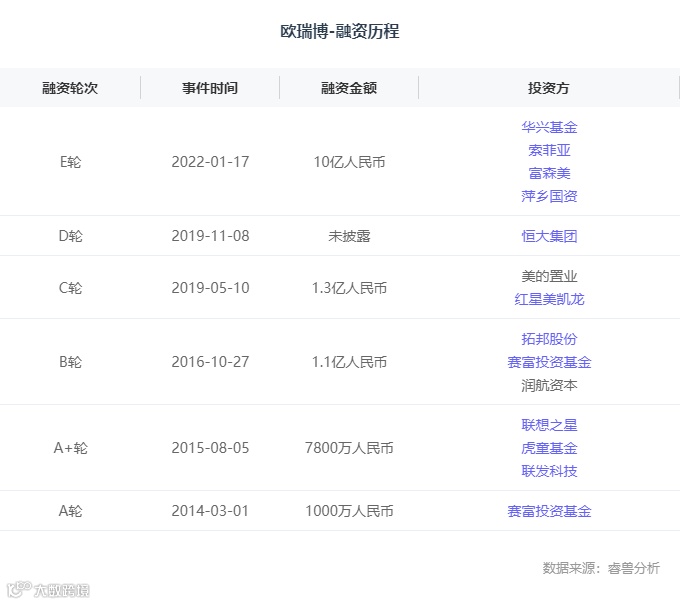Open the 索菲亚 investor link
The height and width of the screenshot is (604, 680).
point(549,150)
